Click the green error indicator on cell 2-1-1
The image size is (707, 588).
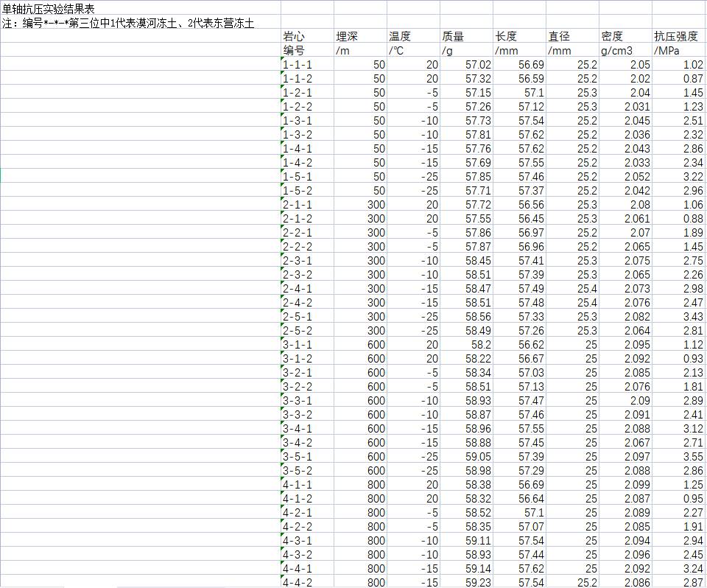point(284,201)
